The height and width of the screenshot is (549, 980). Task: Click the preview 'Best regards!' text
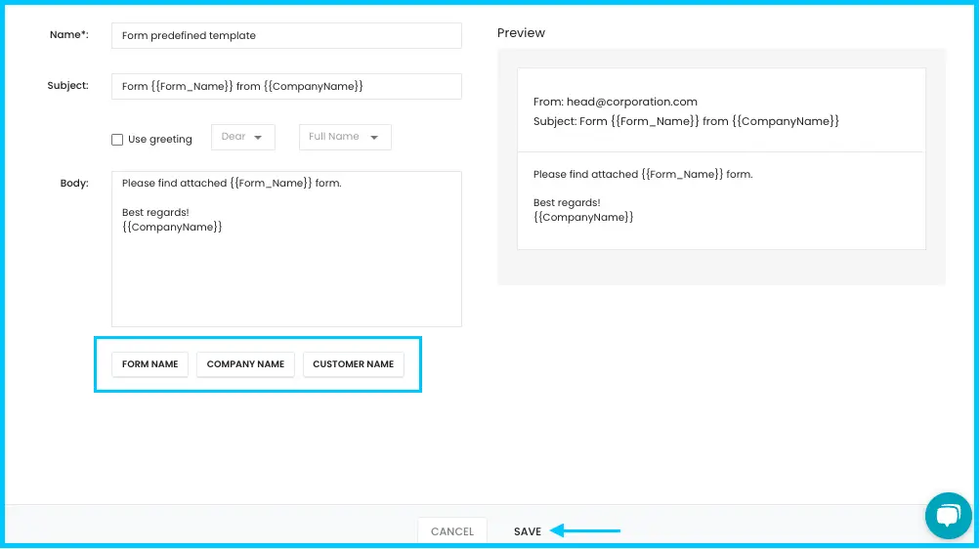567,202
